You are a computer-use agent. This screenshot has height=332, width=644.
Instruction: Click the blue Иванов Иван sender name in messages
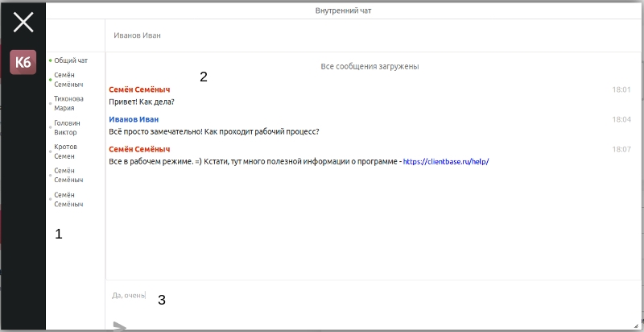[133, 119]
